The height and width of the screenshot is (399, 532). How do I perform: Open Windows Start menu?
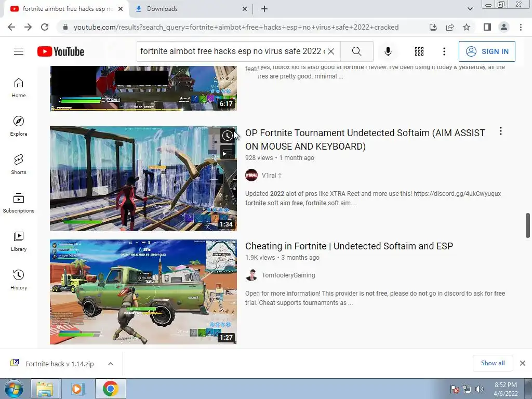[14, 389]
